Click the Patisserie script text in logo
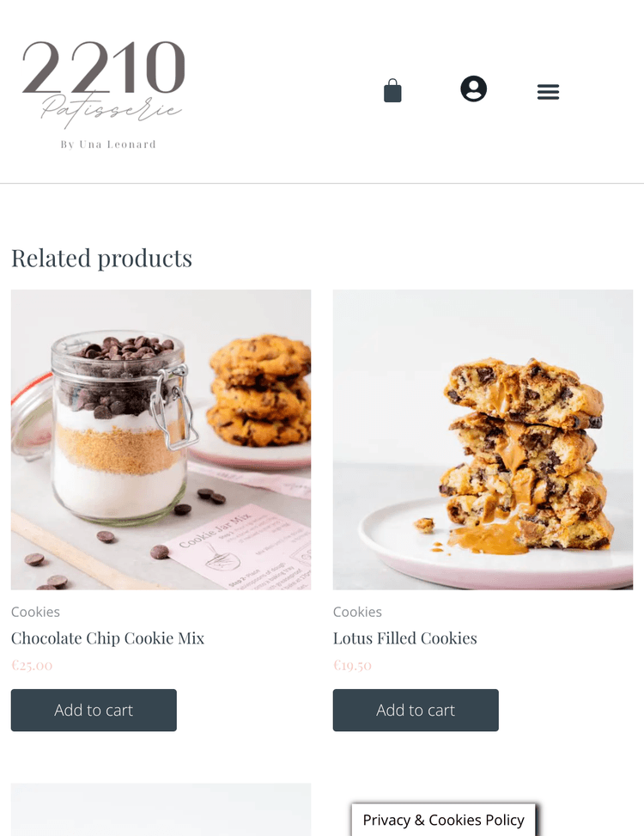The image size is (644, 836). (111, 110)
